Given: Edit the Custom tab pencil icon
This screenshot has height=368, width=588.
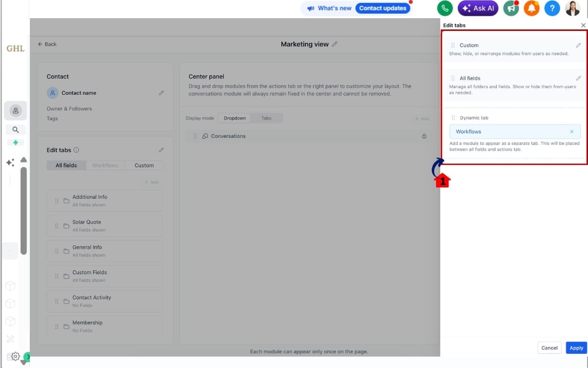Looking at the screenshot, I should point(578,45).
